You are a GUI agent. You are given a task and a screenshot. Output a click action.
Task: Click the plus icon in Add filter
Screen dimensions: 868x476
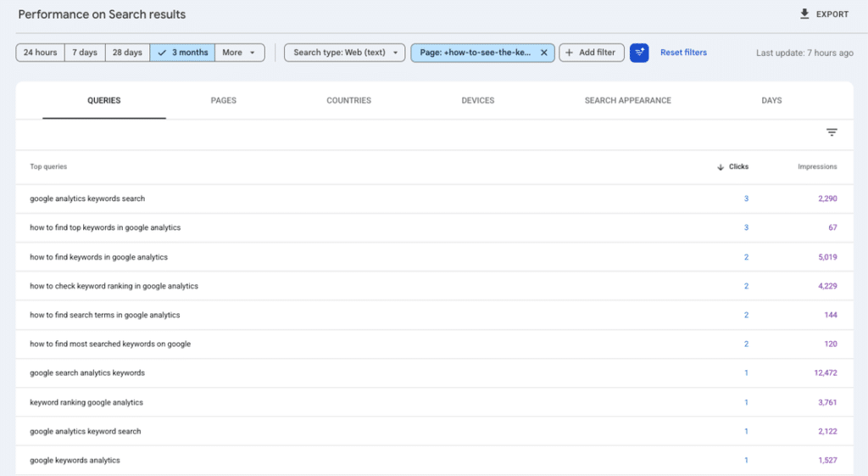[x=569, y=53]
